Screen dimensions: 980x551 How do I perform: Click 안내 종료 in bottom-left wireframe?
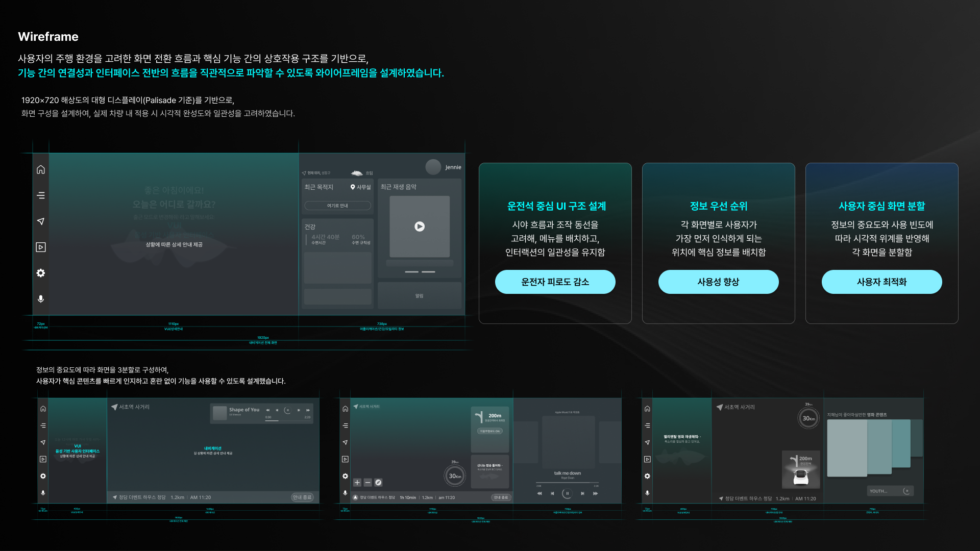(302, 497)
